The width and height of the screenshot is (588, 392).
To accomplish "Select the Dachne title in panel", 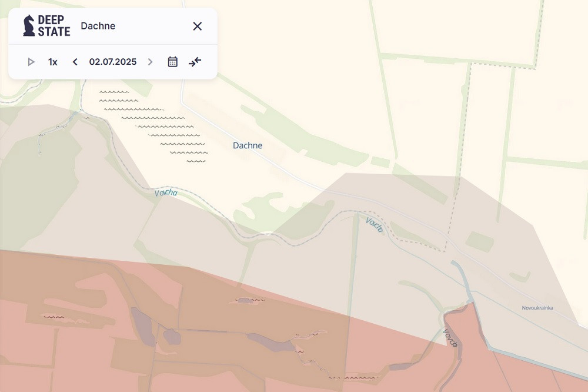I will pyautogui.click(x=98, y=26).
